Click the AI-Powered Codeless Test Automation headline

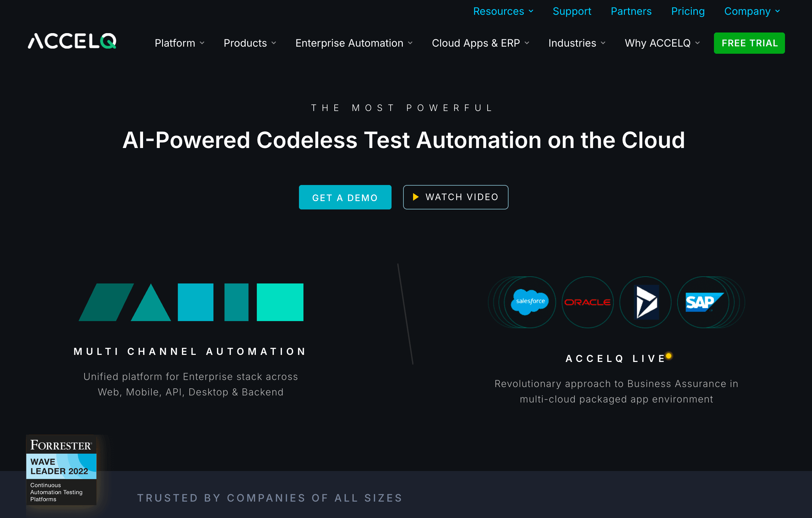coord(404,140)
